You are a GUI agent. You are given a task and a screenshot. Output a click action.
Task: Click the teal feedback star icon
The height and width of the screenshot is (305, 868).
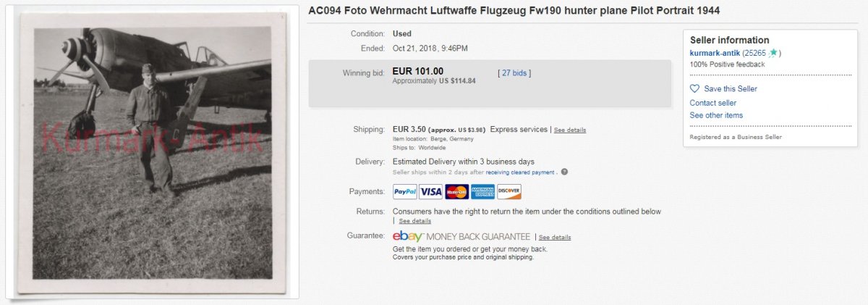pyautogui.click(x=773, y=53)
